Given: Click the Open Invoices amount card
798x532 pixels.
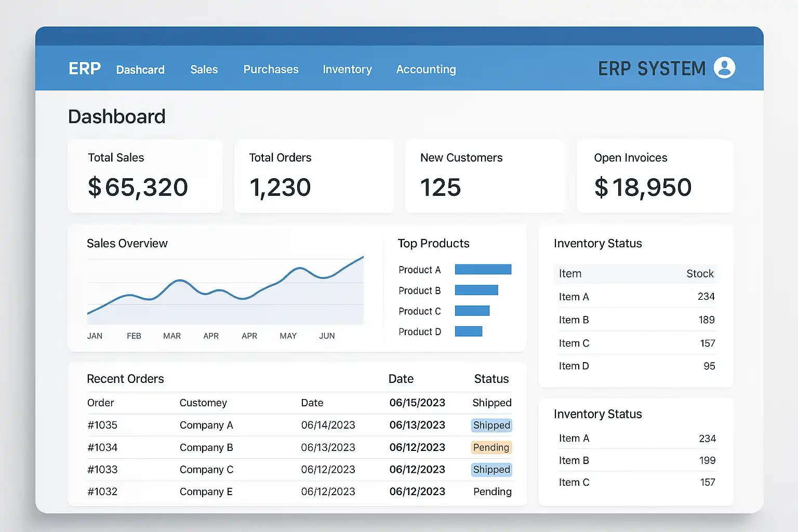Looking at the screenshot, I should coord(655,177).
